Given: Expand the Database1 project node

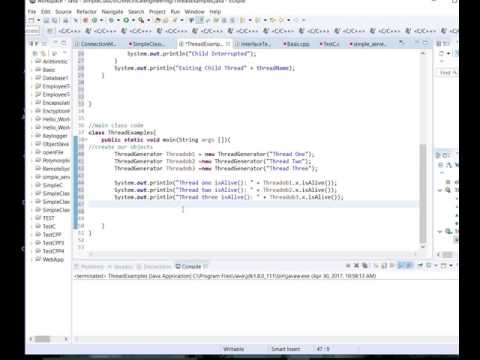Looking at the screenshot, I should [x=32, y=78].
